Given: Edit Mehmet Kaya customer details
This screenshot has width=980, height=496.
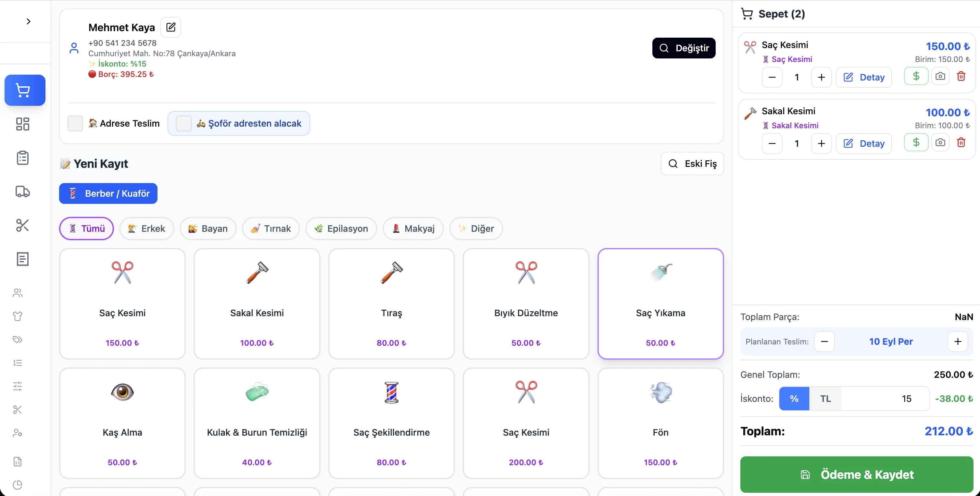Looking at the screenshot, I should pos(171,27).
